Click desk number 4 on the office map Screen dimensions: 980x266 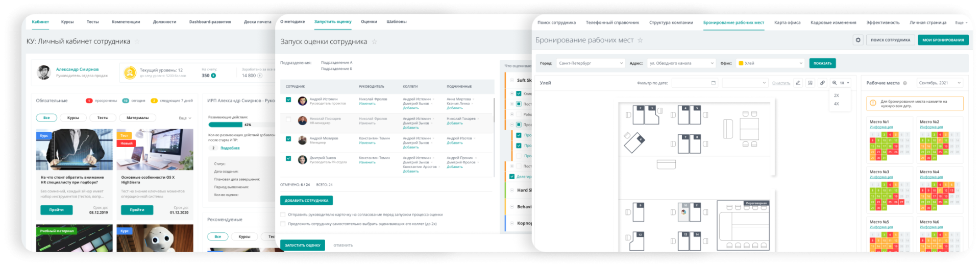(x=684, y=115)
